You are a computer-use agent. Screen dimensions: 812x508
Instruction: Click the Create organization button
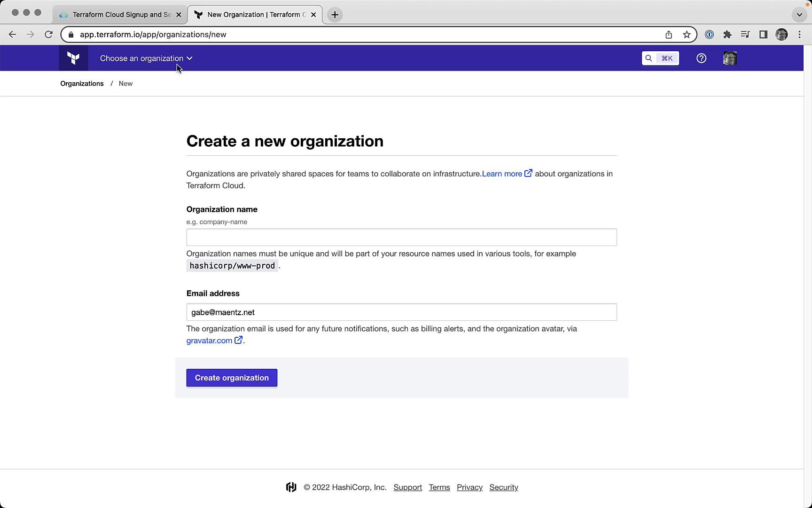click(232, 378)
